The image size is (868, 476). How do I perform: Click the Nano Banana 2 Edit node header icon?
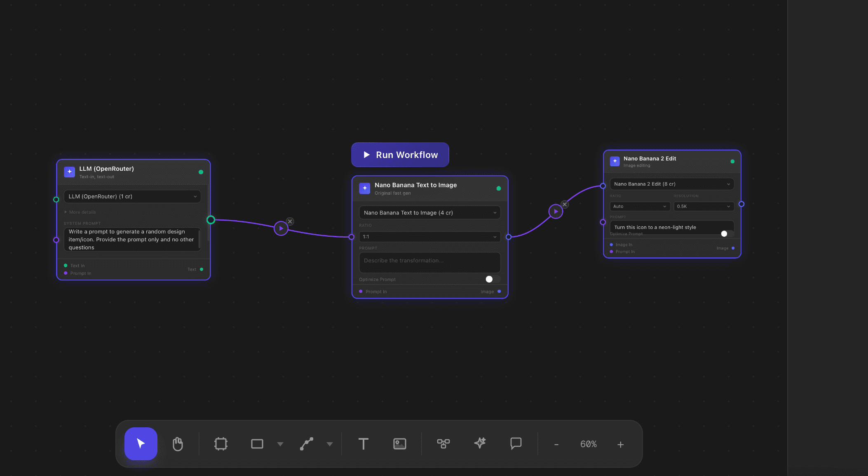click(x=615, y=161)
